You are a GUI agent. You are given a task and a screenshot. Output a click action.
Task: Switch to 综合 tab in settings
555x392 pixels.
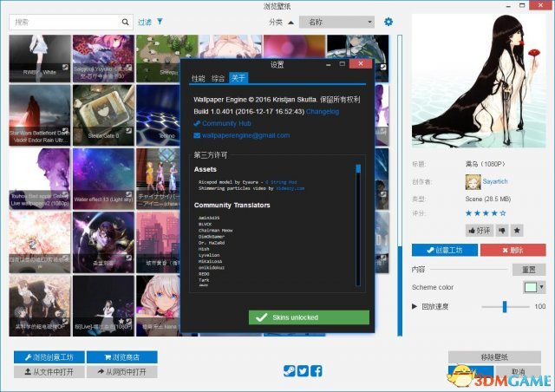tap(218, 78)
